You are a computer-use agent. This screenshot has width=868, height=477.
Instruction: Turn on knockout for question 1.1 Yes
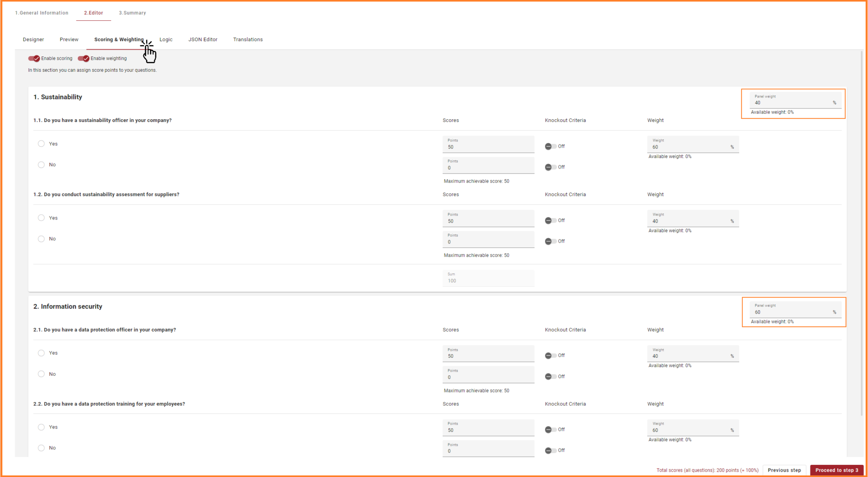click(550, 146)
